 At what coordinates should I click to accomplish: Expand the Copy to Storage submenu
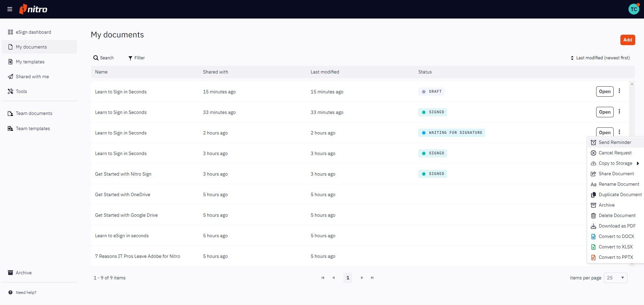pos(615,163)
